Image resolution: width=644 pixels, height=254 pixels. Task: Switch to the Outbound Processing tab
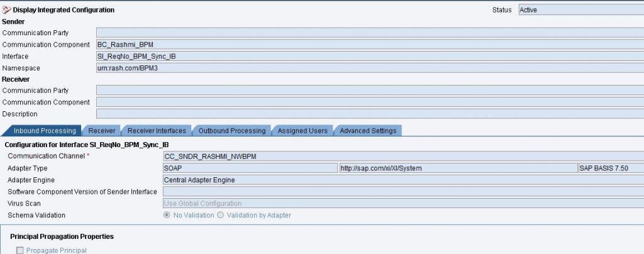tap(232, 131)
